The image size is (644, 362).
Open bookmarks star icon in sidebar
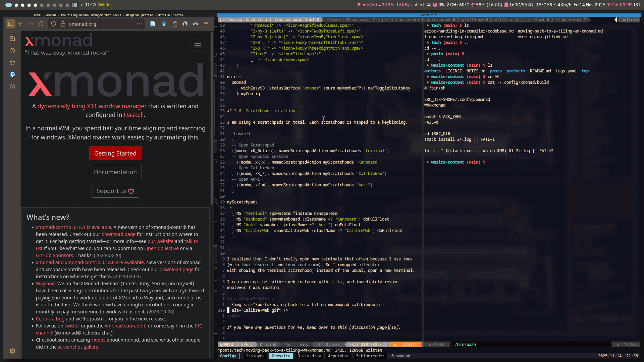12,62
